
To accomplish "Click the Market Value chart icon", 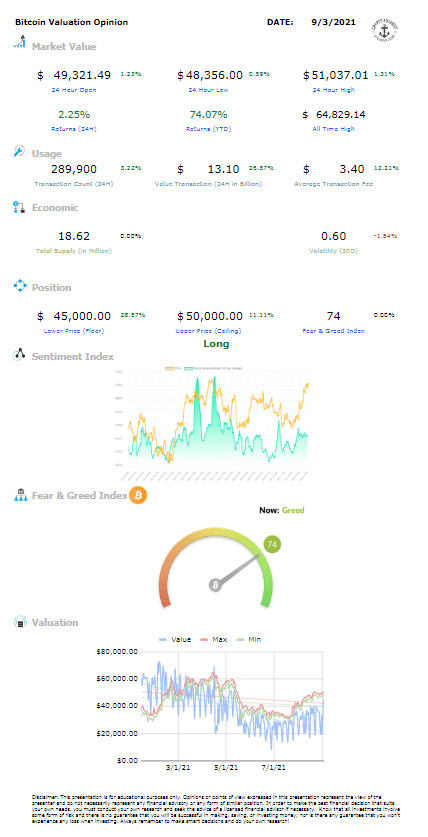I will [x=19, y=42].
